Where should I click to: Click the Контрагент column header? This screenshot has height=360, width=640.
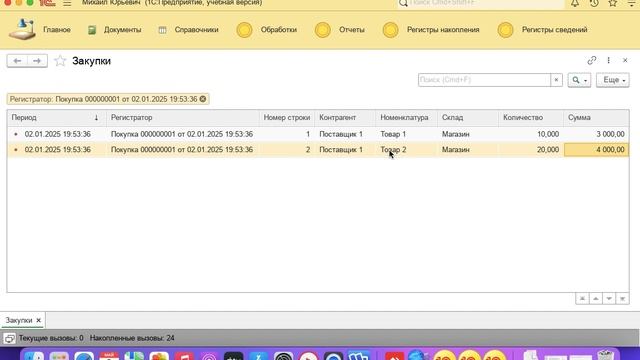[345, 118]
